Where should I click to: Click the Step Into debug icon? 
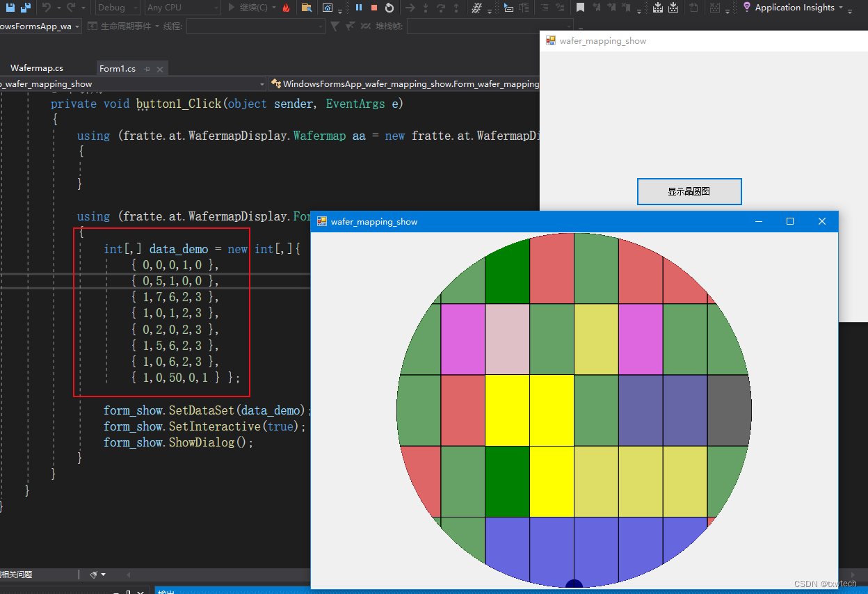425,8
